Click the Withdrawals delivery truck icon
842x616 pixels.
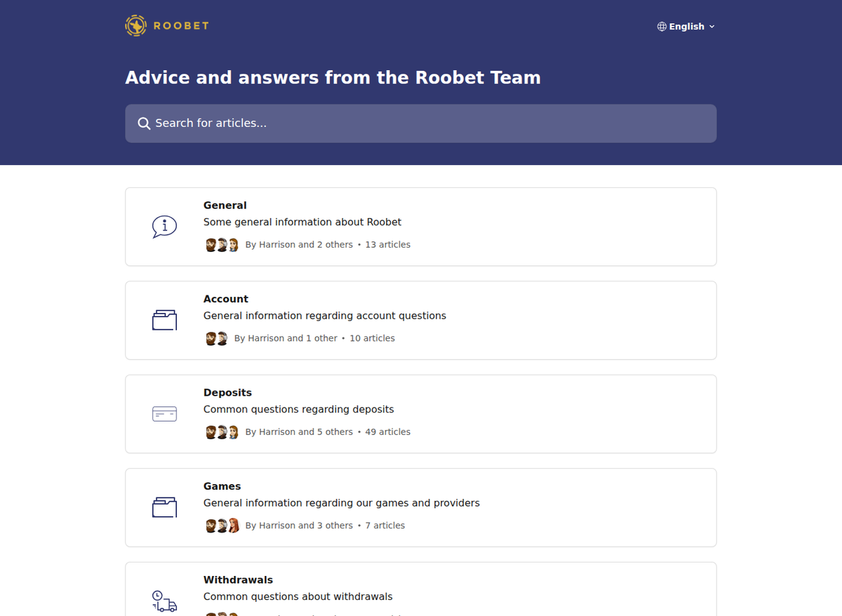(x=164, y=601)
